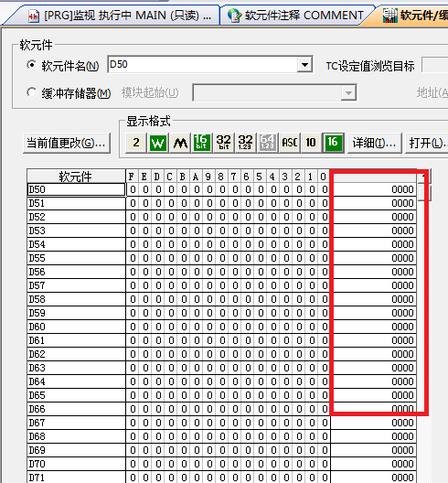Image resolution: width=448 pixels, height=483 pixels.
Task: Click the 当前值更改(G) button
Action: click(67, 143)
